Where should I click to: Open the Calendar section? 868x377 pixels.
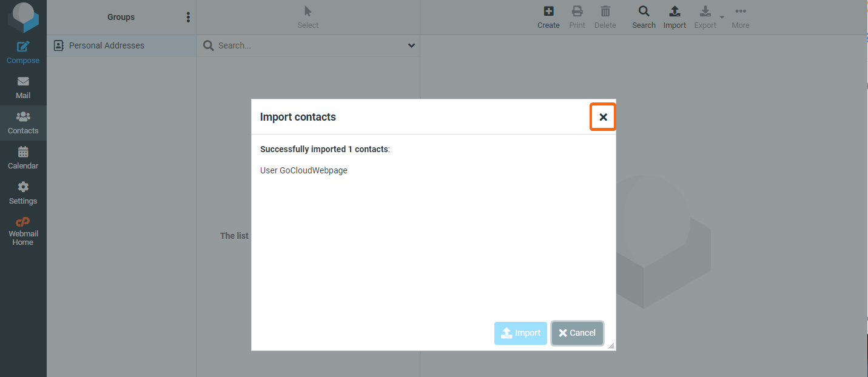pos(23,158)
